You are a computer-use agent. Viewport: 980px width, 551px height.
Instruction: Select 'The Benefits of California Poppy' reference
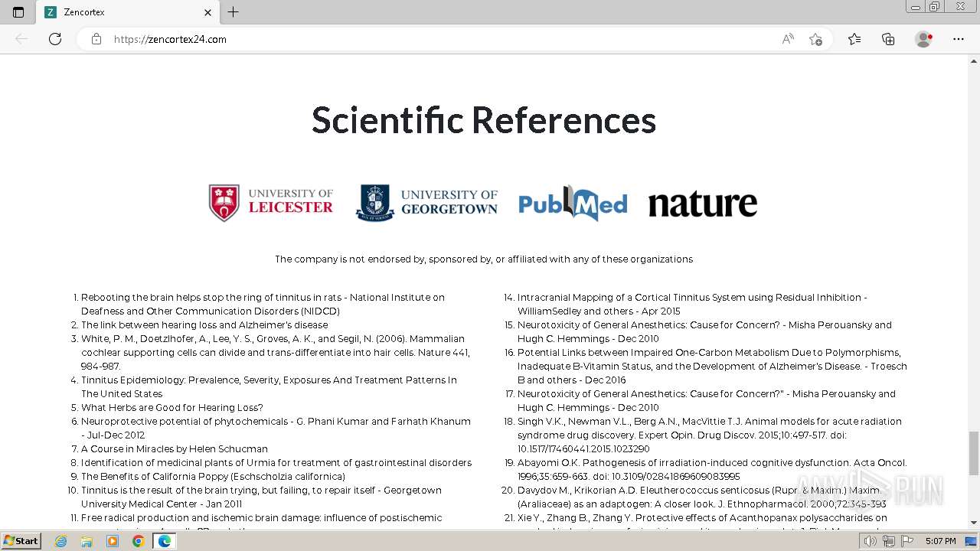tap(213, 477)
